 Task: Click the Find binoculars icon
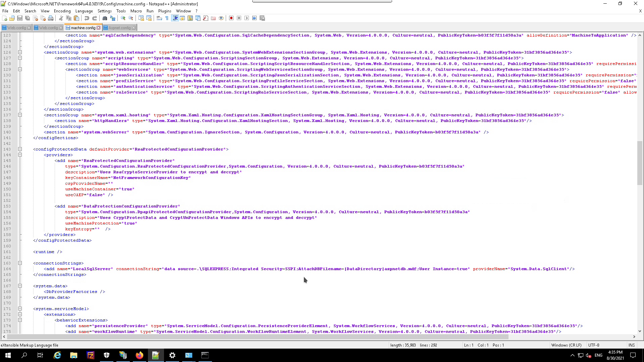point(105,18)
